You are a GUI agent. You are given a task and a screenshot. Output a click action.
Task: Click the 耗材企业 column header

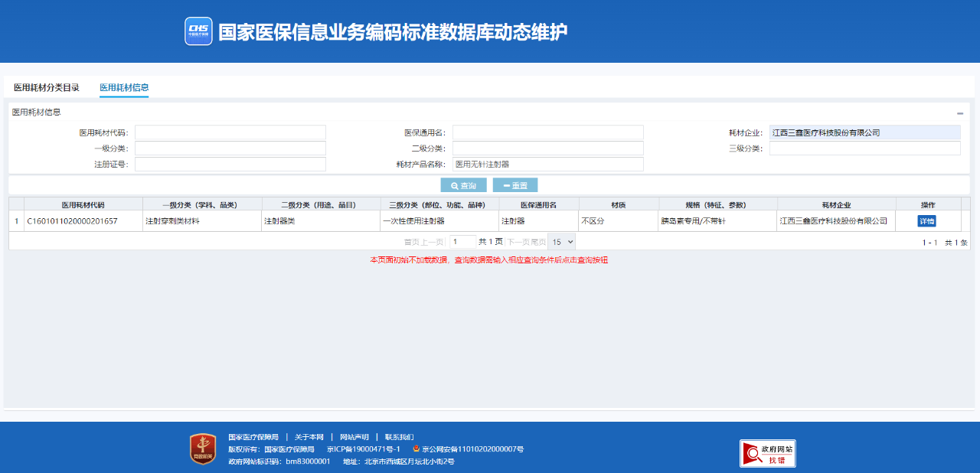point(837,204)
